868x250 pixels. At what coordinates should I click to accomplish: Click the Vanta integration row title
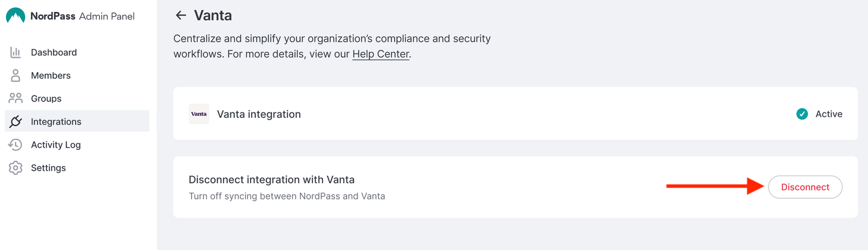259,114
